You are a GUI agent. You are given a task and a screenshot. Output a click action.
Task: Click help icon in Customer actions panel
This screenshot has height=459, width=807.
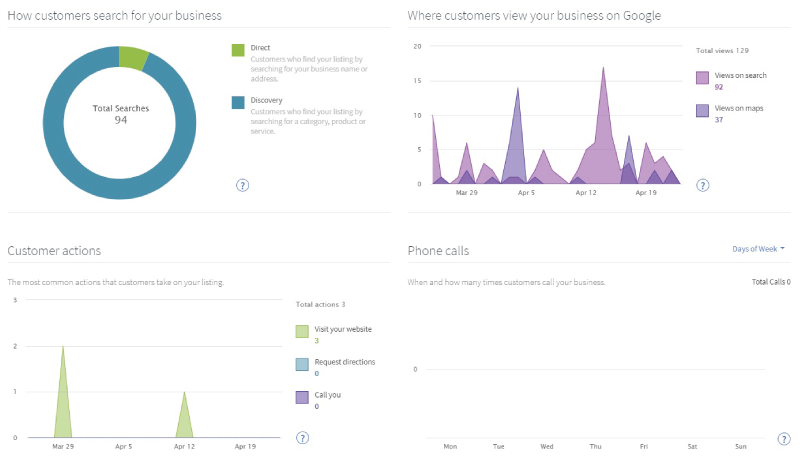click(302, 438)
